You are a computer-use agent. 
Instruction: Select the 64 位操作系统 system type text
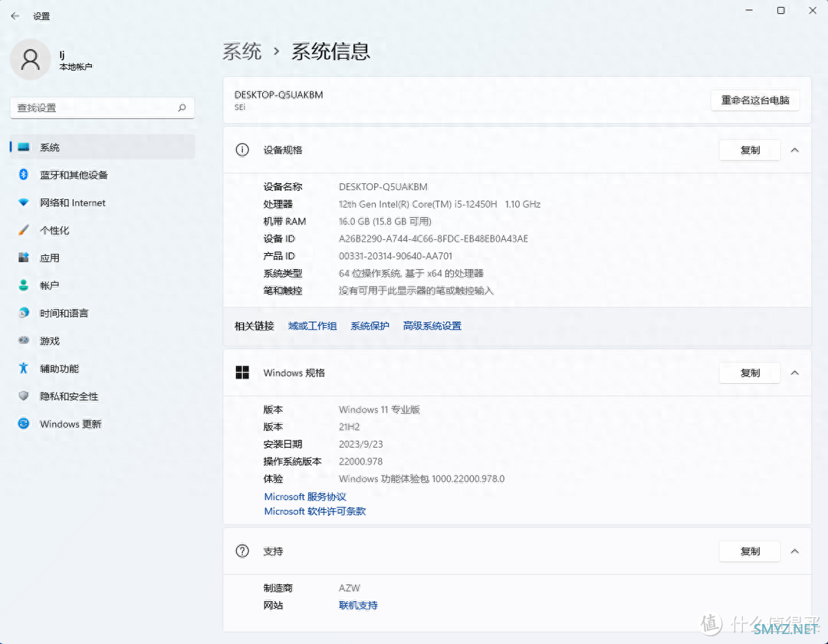[411, 274]
